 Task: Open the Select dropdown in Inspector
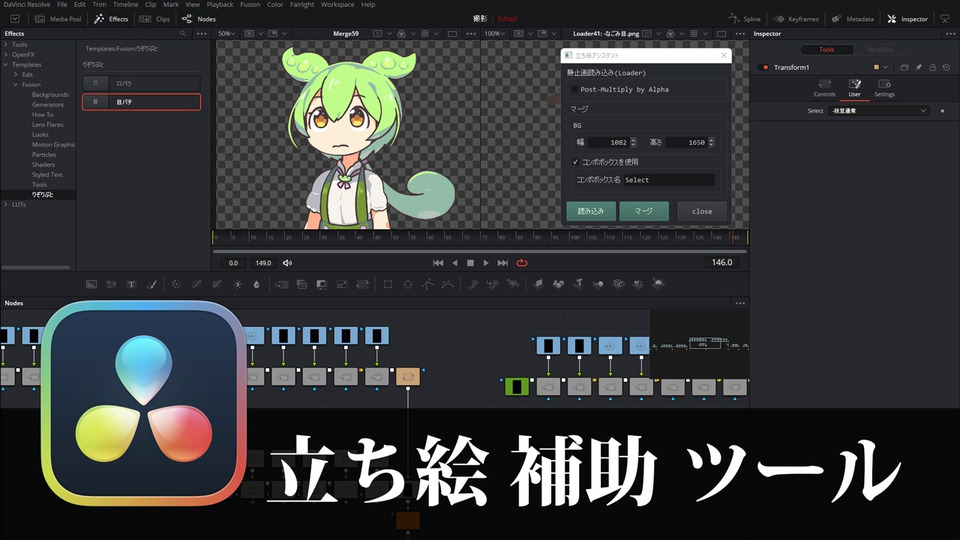tap(879, 111)
